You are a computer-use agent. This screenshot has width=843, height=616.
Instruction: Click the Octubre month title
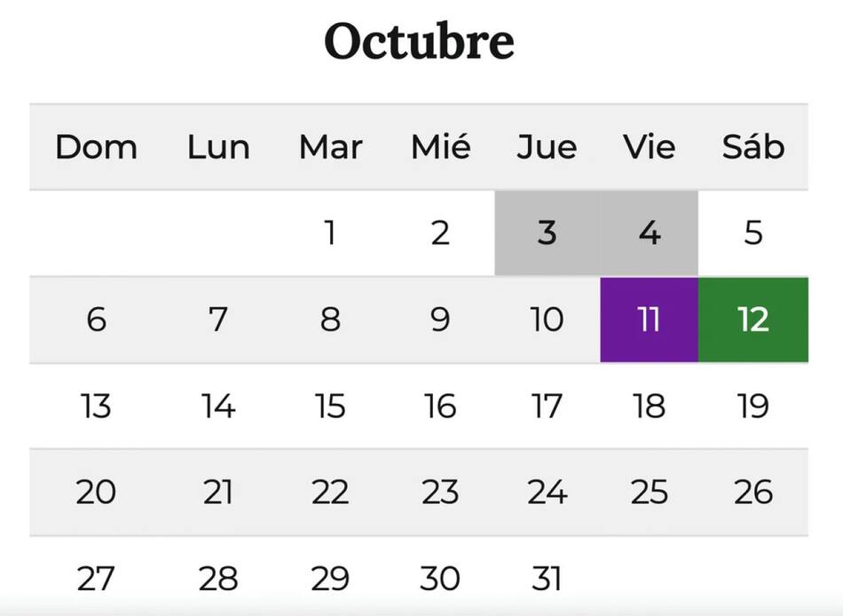(x=419, y=41)
